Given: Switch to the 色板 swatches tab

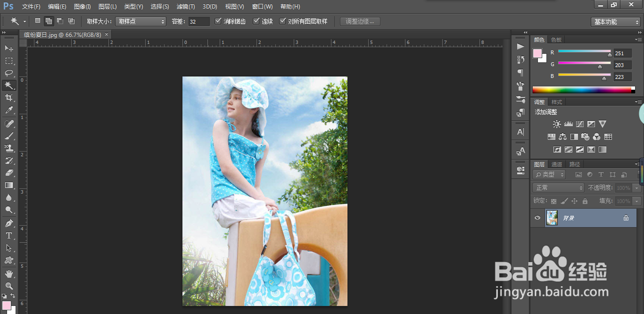Looking at the screenshot, I should tap(556, 40).
